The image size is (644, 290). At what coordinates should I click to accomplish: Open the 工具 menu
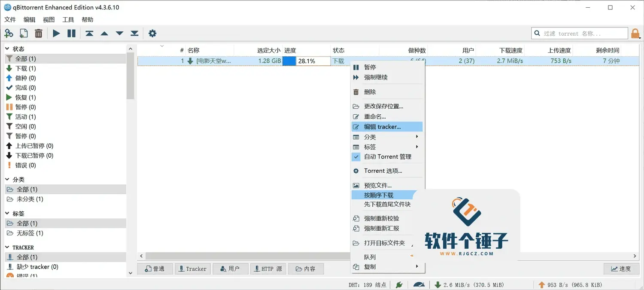tap(68, 20)
